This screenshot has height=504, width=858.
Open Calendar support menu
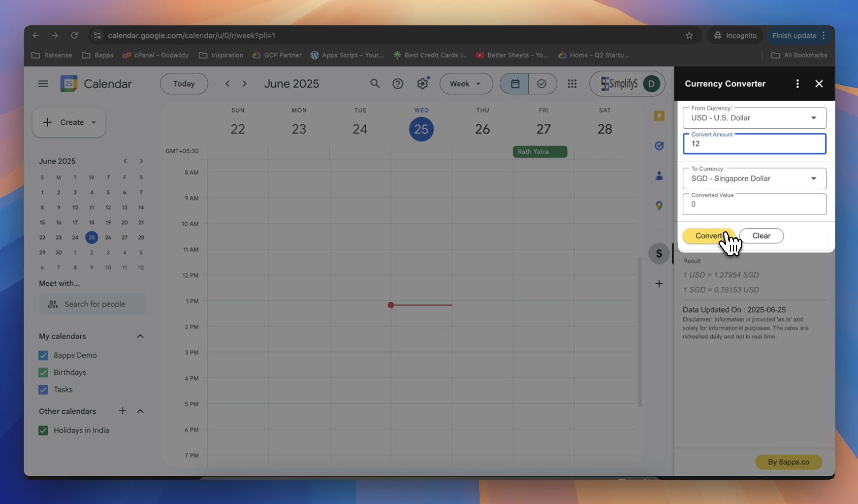pyautogui.click(x=398, y=83)
